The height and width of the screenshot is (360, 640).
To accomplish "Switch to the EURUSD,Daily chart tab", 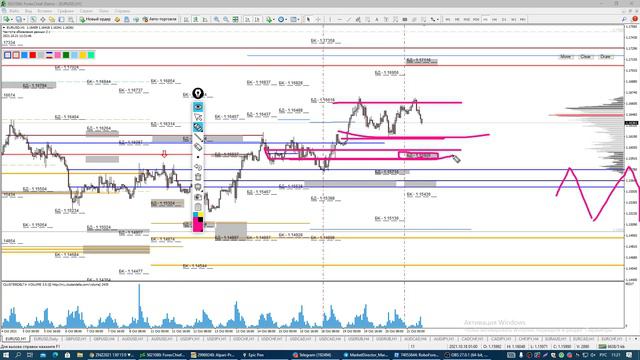I will (46, 339).
